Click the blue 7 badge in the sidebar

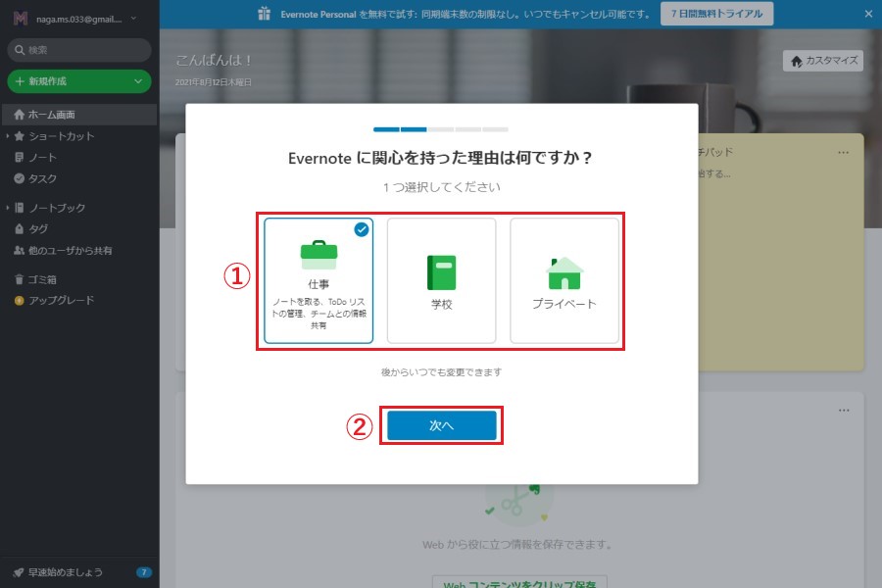144,572
